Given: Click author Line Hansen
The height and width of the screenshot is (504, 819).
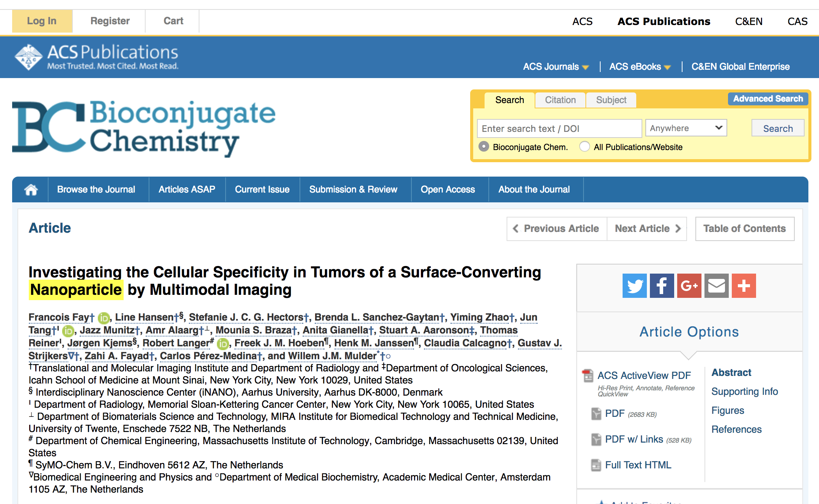Looking at the screenshot, I should pyautogui.click(x=144, y=317).
